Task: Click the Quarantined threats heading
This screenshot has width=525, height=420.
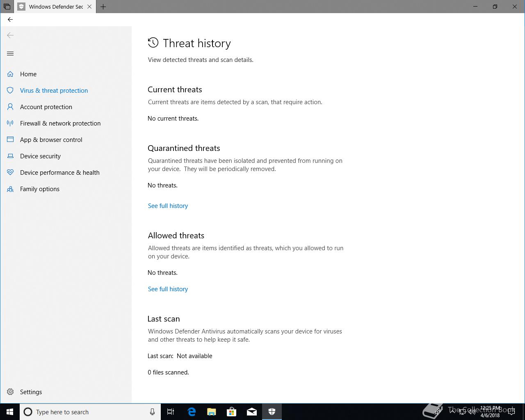Action: tap(184, 148)
